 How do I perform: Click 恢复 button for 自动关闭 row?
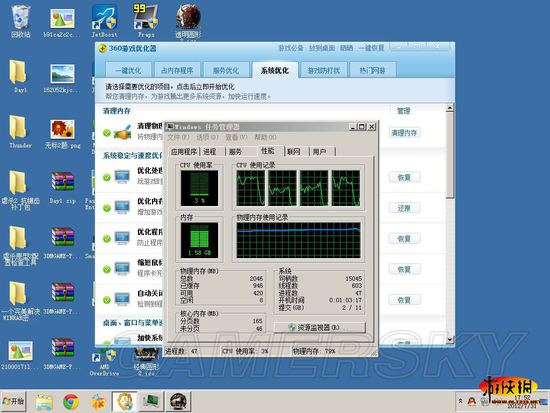click(404, 300)
